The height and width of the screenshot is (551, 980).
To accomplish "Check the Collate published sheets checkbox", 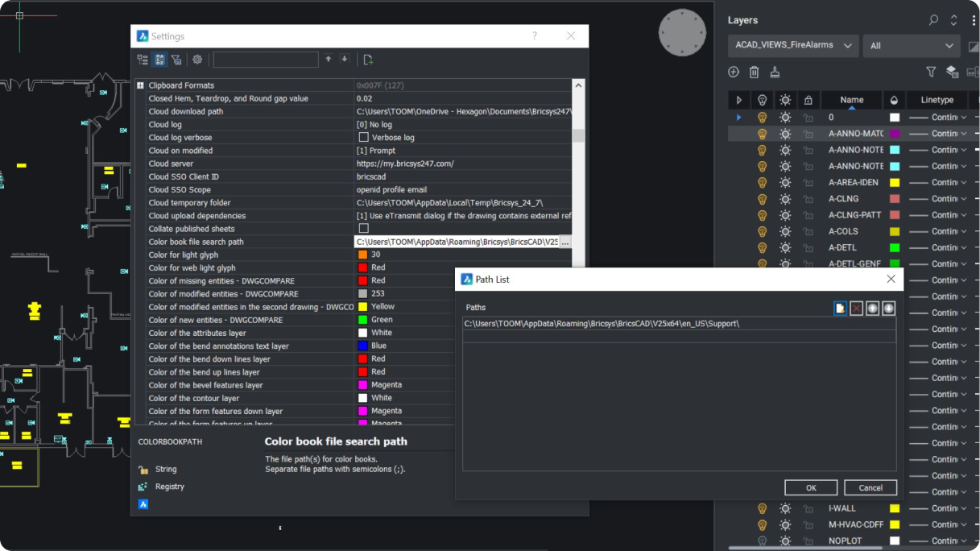I will point(363,229).
